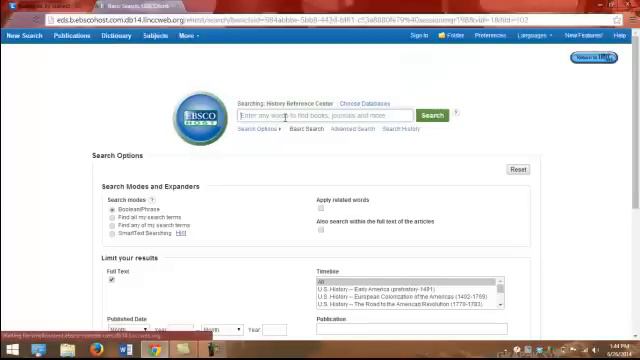640x360 pixels.
Task: Select Boolean/Phrase search mode
Action: pyautogui.click(x=112, y=209)
